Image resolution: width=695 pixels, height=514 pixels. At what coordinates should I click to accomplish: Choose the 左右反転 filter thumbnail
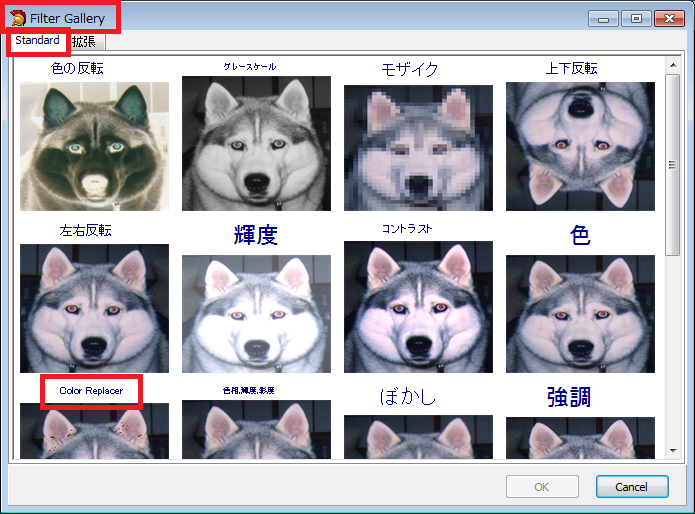click(94, 308)
